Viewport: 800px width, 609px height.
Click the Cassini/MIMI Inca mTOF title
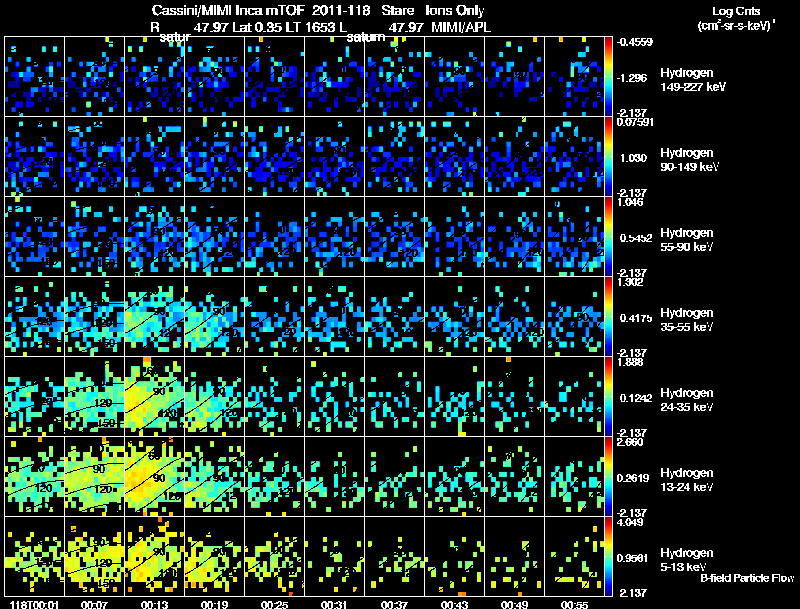[x=228, y=10]
